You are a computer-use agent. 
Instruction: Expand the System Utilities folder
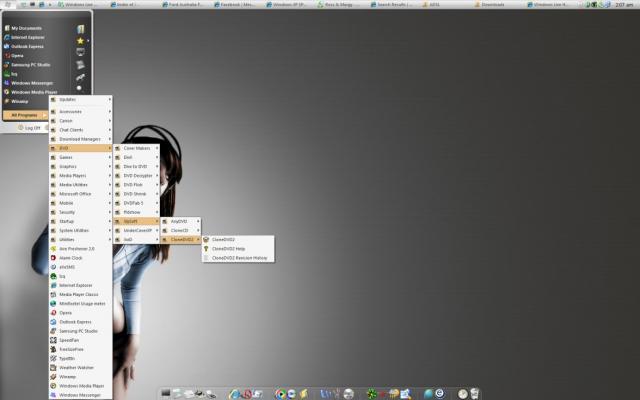[x=80, y=230]
